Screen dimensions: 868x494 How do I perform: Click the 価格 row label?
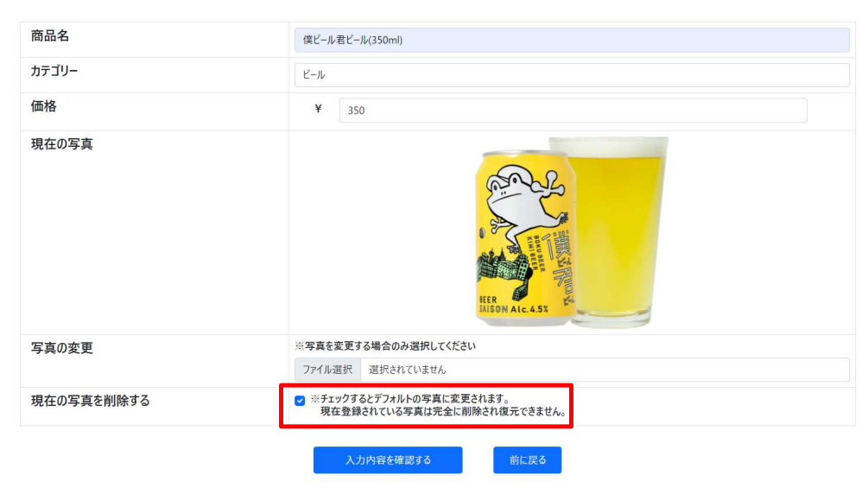(x=44, y=106)
